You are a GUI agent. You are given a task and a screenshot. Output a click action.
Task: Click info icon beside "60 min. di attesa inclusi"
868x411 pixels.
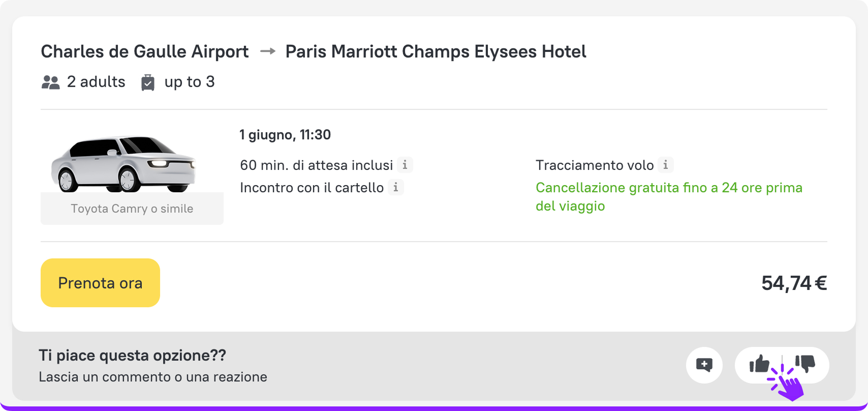click(x=405, y=165)
